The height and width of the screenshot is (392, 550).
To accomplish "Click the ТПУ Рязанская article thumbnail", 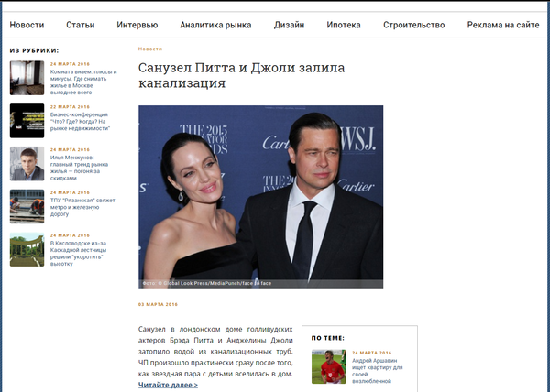I will 27,206.
